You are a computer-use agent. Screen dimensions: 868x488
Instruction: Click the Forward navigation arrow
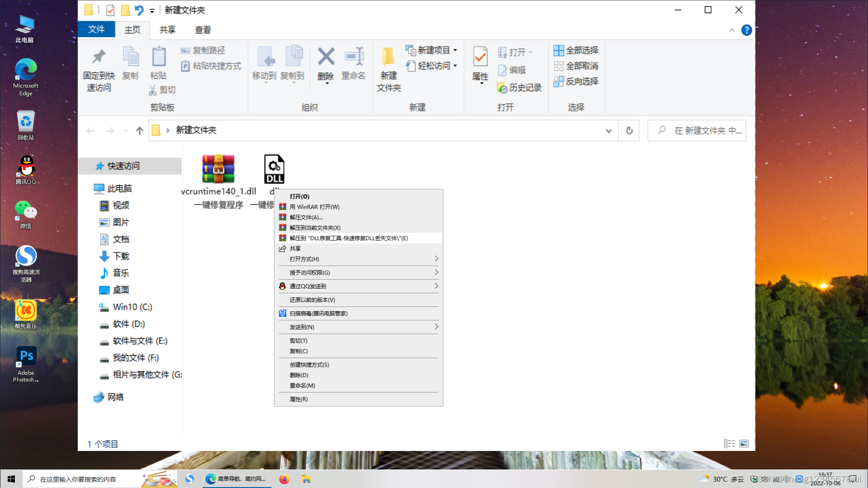(x=110, y=131)
